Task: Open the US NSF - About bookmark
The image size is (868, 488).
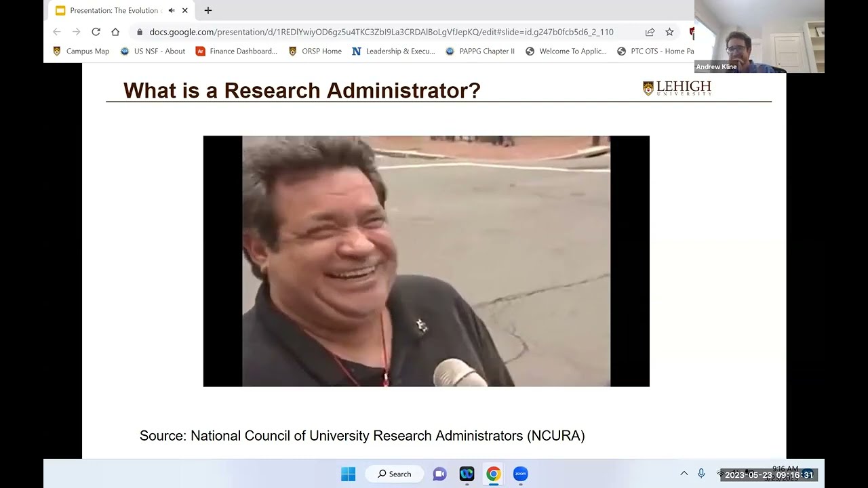Action: 153,51
